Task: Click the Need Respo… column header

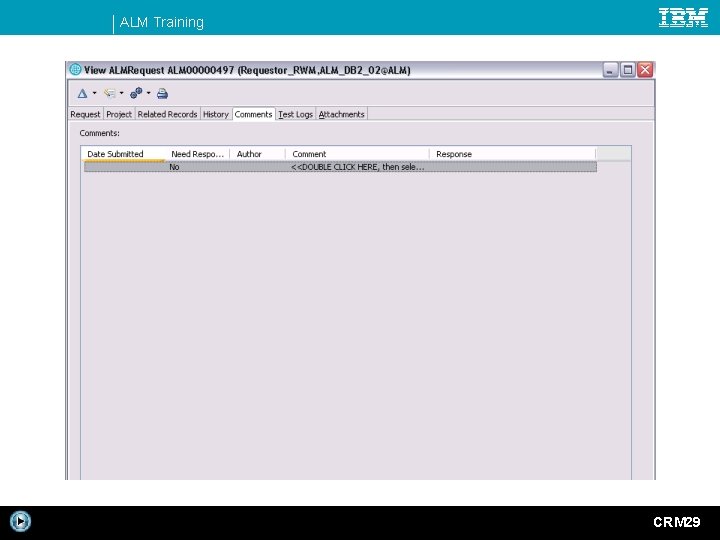Action: click(197, 154)
